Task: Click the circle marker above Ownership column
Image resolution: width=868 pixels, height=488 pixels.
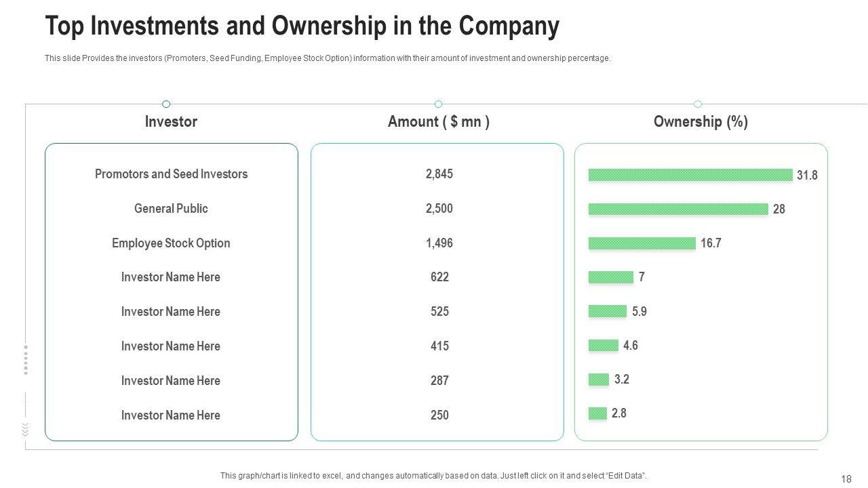Action: (698, 104)
